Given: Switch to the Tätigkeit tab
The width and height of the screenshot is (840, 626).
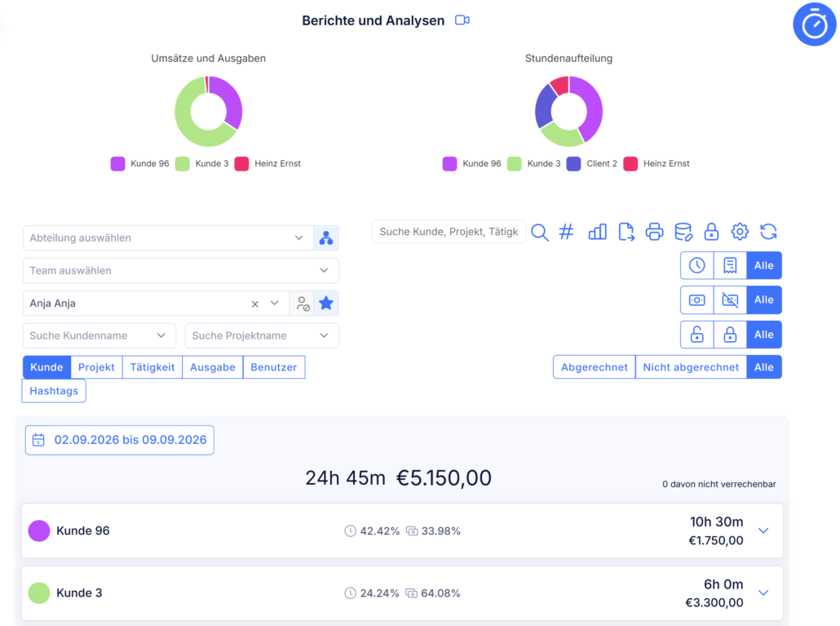Looking at the screenshot, I should click(x=153, y=367).
